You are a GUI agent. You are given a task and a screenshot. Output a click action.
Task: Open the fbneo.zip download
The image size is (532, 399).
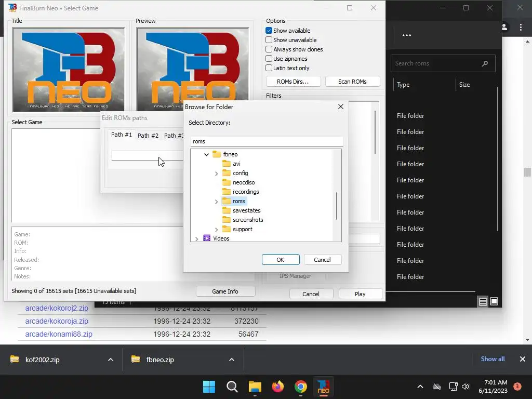click(160, 360)
